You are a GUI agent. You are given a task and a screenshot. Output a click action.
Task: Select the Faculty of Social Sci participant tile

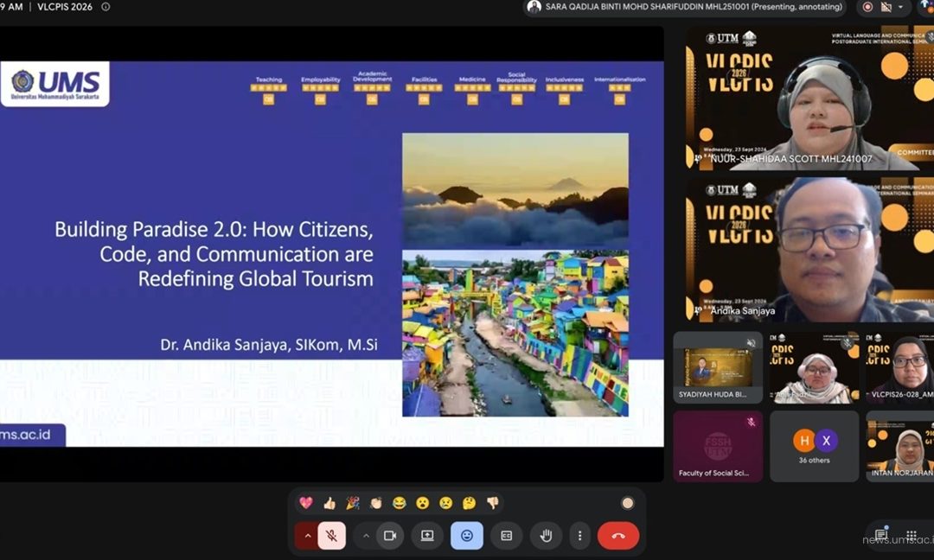718,446
